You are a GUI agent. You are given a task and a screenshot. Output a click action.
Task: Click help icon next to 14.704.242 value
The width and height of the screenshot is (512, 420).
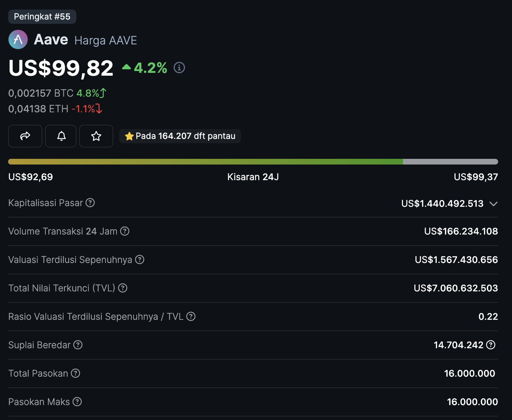(x=491, y=345)
